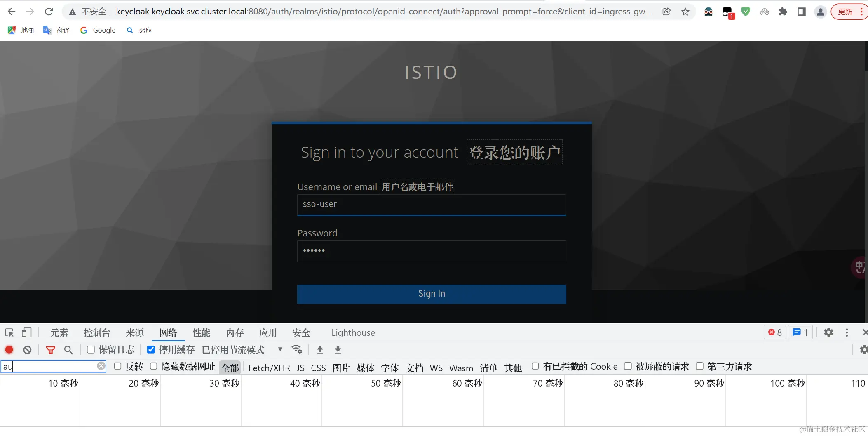Toggle the browser side panel
This screenshot has height=436, width=868.
click(801, 12)
